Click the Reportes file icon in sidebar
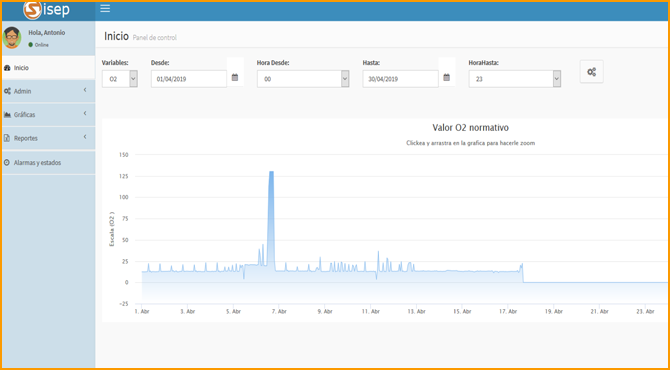The image size is (670, 370). pyautogui.click(x=6, y=138)
